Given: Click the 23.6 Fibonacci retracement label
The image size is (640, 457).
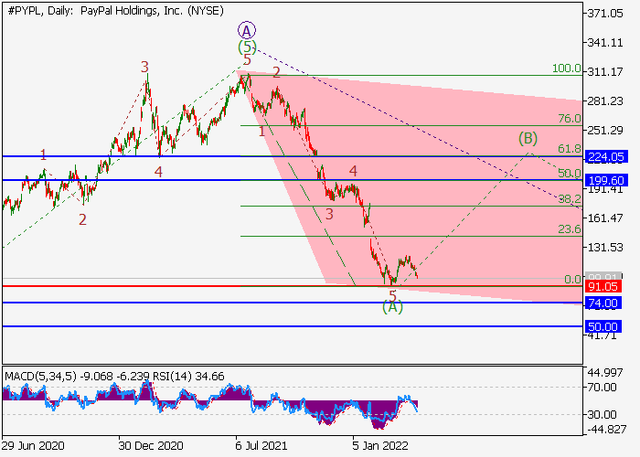Looking at the screenshot, I should pos(569,229).
